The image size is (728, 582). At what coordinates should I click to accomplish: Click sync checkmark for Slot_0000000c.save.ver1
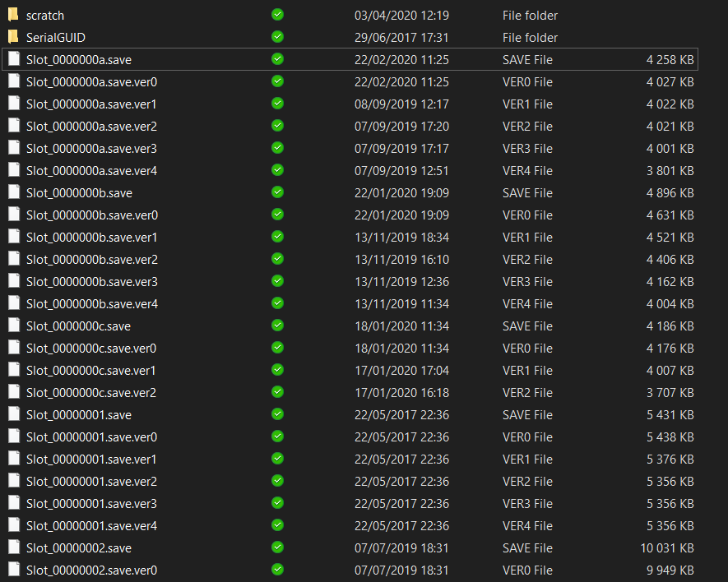pos(278,370)
